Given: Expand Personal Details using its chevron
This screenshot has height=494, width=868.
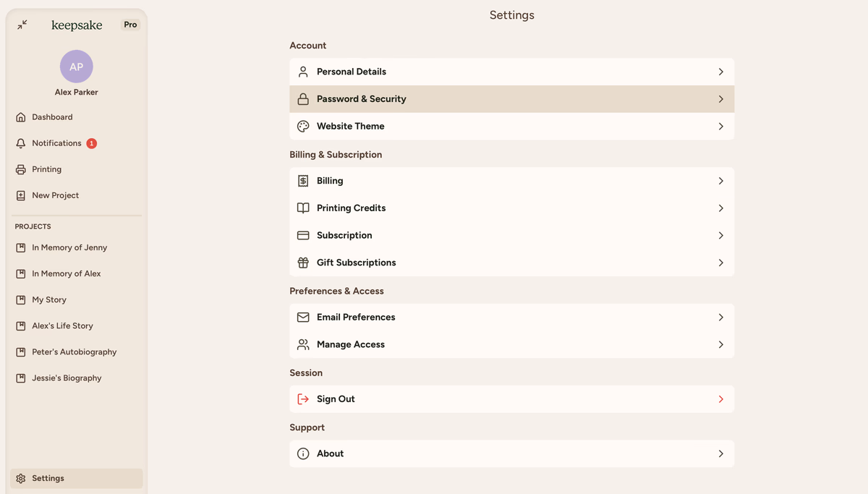Looking at the screenshot, I should point(720,72).
